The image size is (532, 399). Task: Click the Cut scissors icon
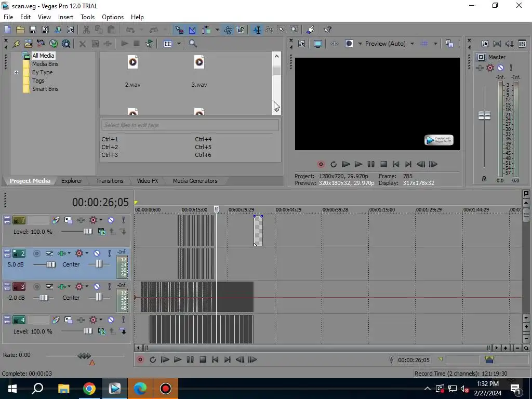(x=86, y=30)
